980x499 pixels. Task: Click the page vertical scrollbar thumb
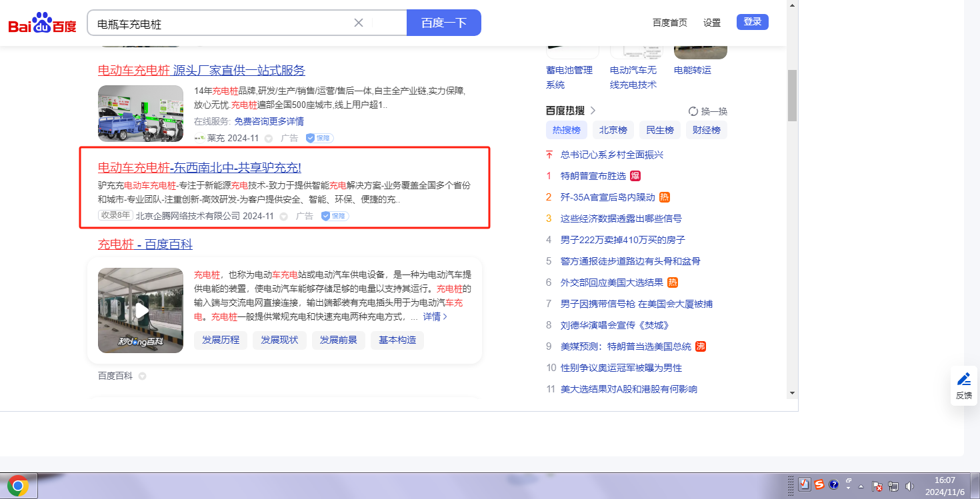(x=792, y=95)
